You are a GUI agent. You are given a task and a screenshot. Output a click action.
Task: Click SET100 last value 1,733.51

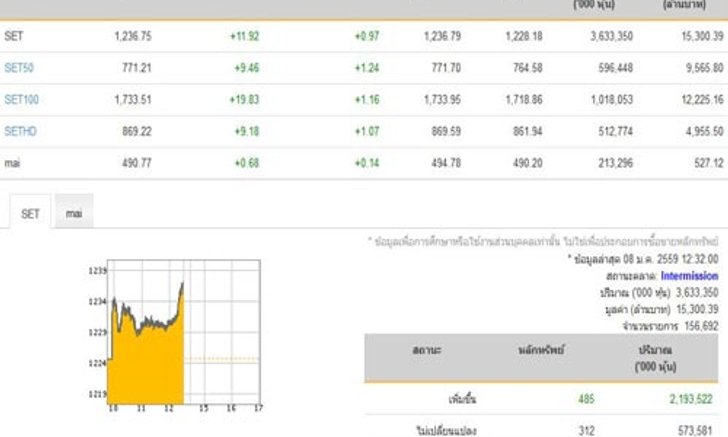point(133,99)
